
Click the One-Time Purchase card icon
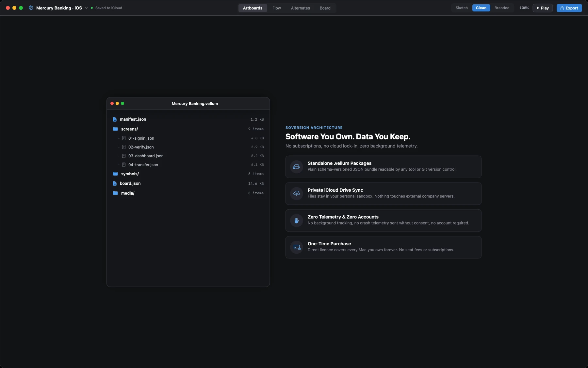(297, 247)
